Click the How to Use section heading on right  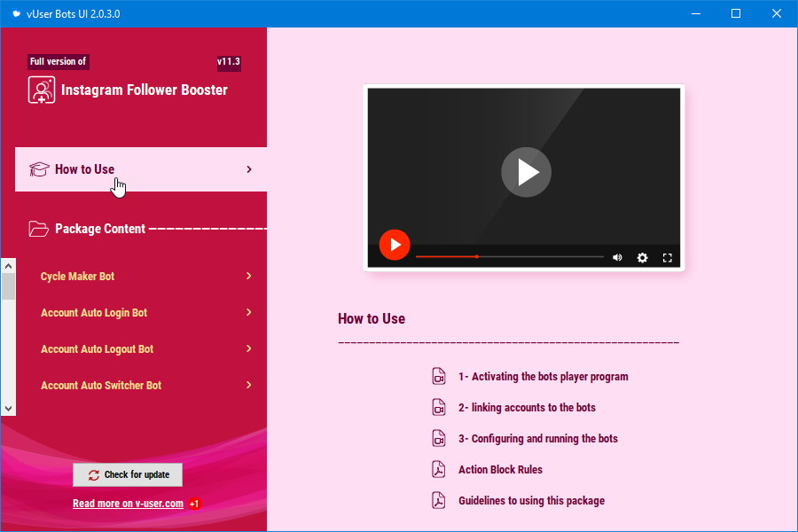[x=372, y=318]
